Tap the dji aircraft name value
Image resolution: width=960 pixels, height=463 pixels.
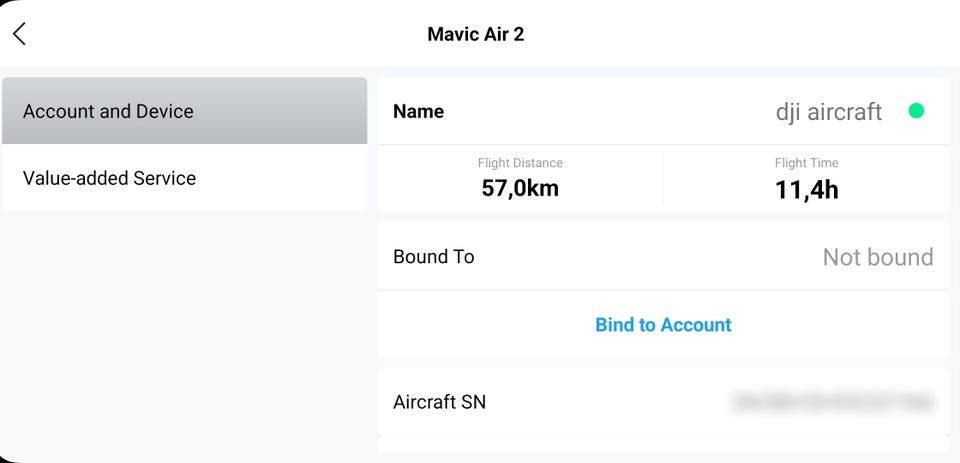coord(828,112)
